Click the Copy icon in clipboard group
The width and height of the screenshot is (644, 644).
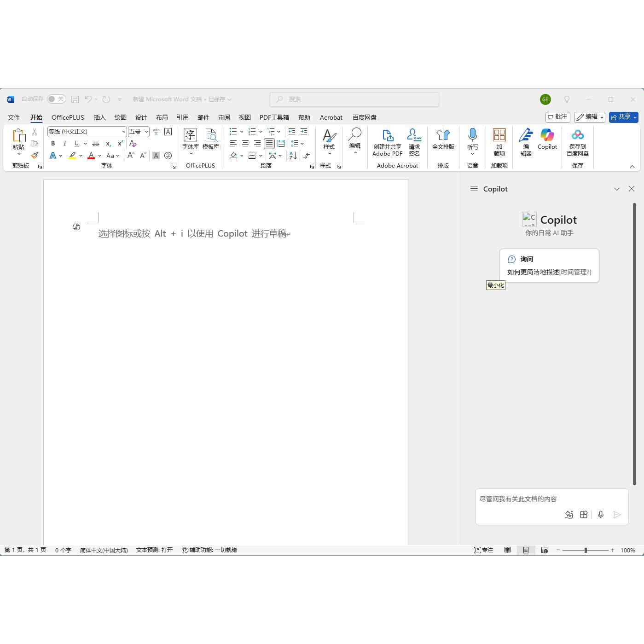click(35, 144)
